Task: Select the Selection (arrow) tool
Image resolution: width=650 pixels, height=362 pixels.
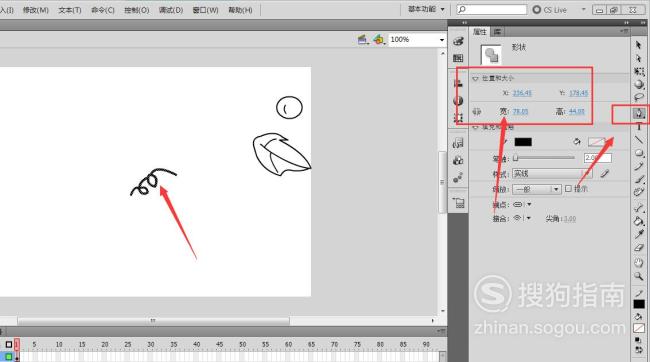Action: [638, 45]
